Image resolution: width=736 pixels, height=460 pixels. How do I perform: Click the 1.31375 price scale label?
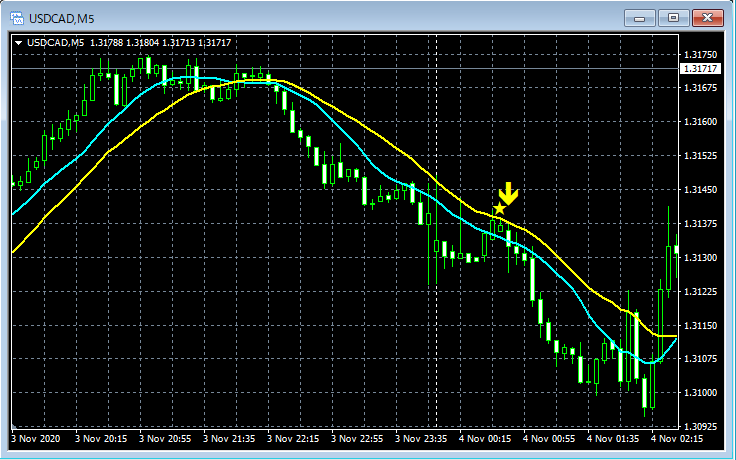point(700,223)
